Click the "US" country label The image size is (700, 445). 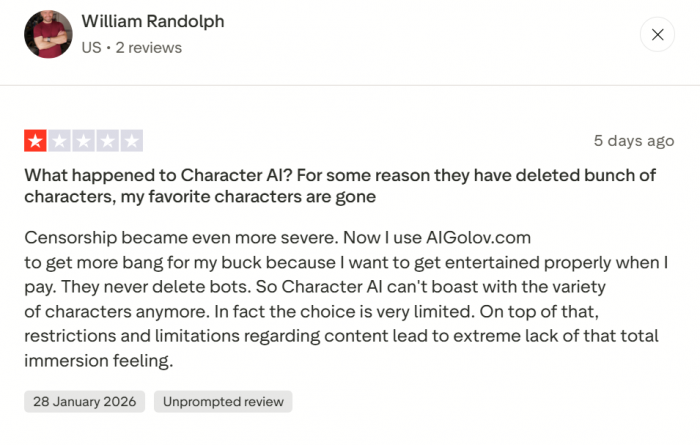(x=91, y=47)
